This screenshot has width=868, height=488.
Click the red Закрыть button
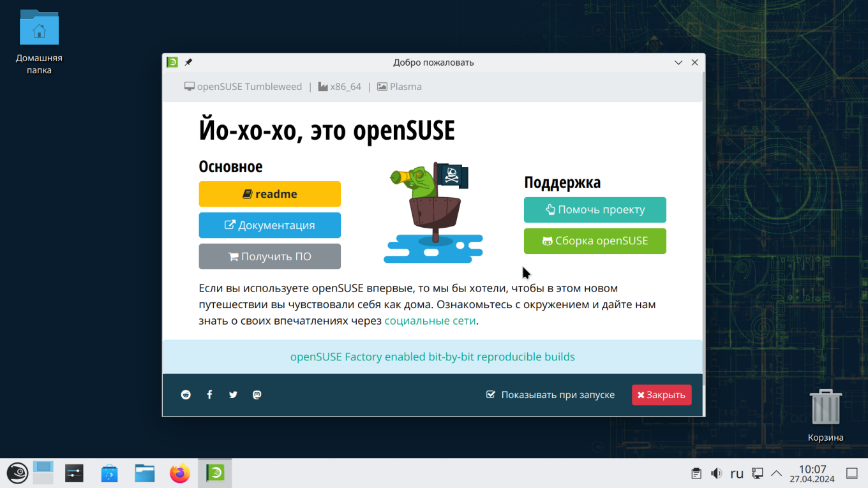click(662, 395)
